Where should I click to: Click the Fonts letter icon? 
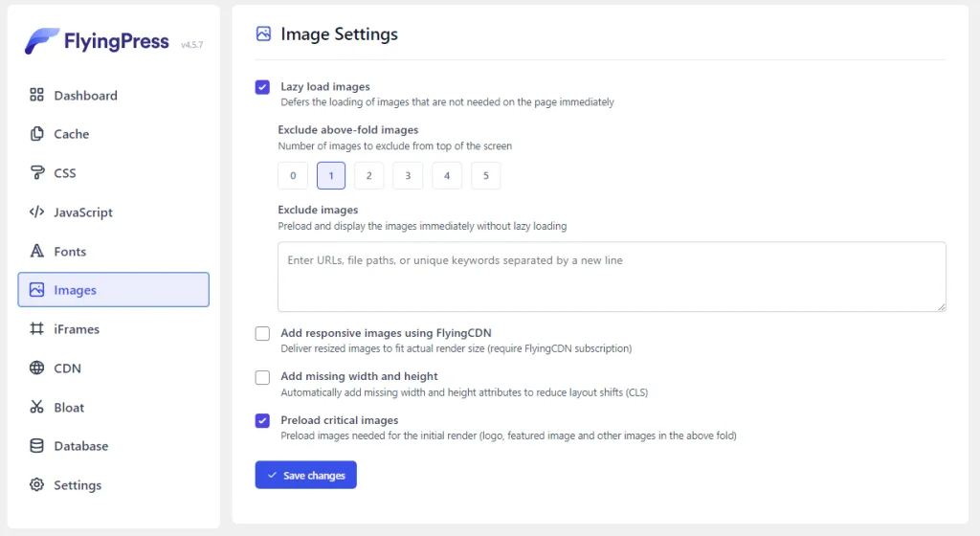36,252
